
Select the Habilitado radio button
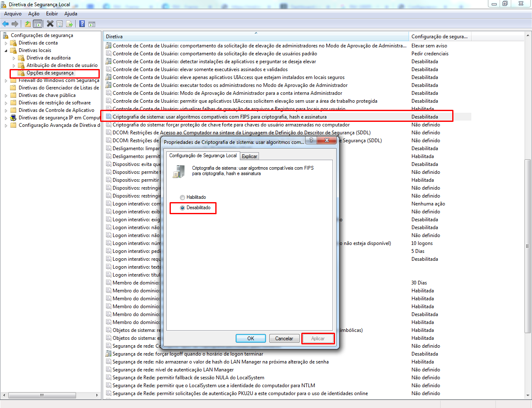click(x=182, y=198)
